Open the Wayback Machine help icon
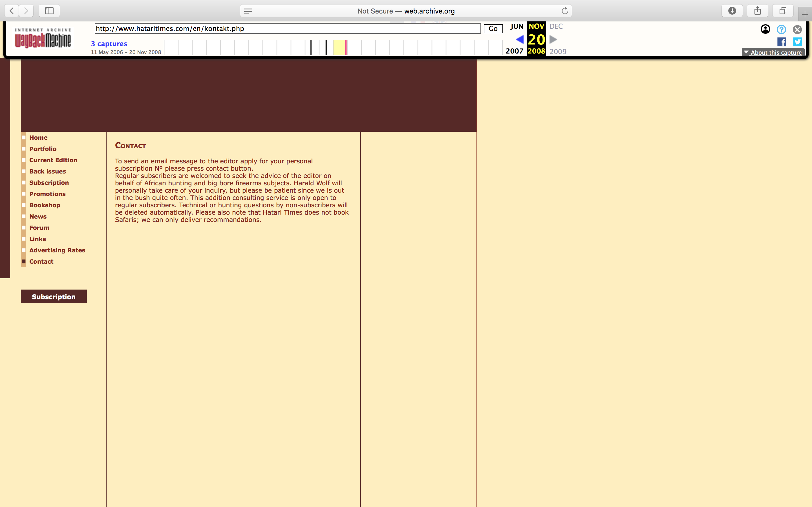The width and height of the screenshot is (812, 507). point(781,30)
